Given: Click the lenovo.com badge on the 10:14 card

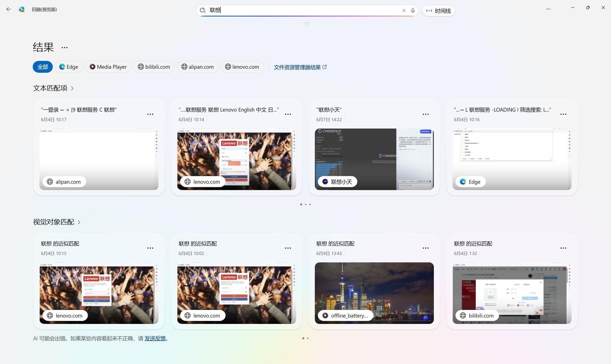Looking at the screenshot, I should (x=203, y=182).
